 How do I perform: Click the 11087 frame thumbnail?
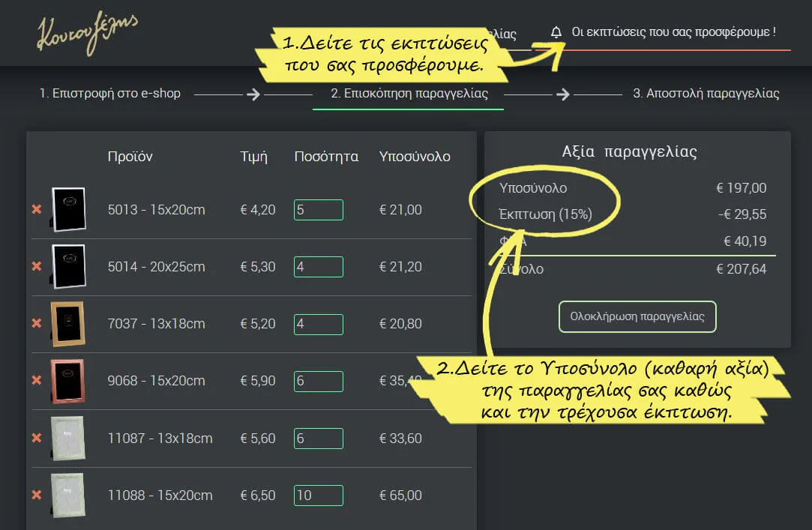coord(68,438)
